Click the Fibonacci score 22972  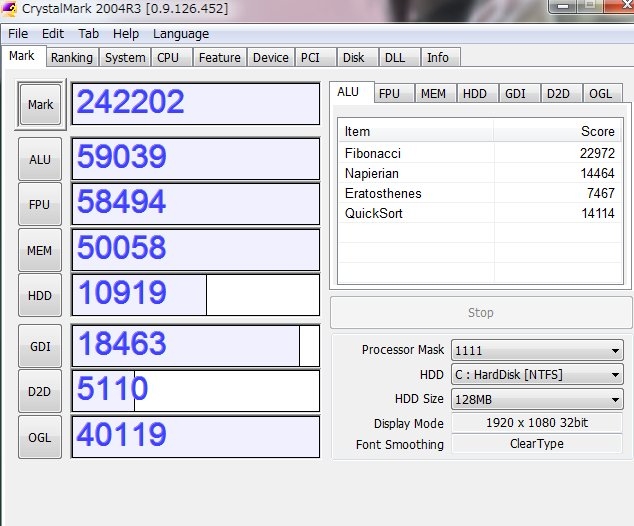point(597,153)
